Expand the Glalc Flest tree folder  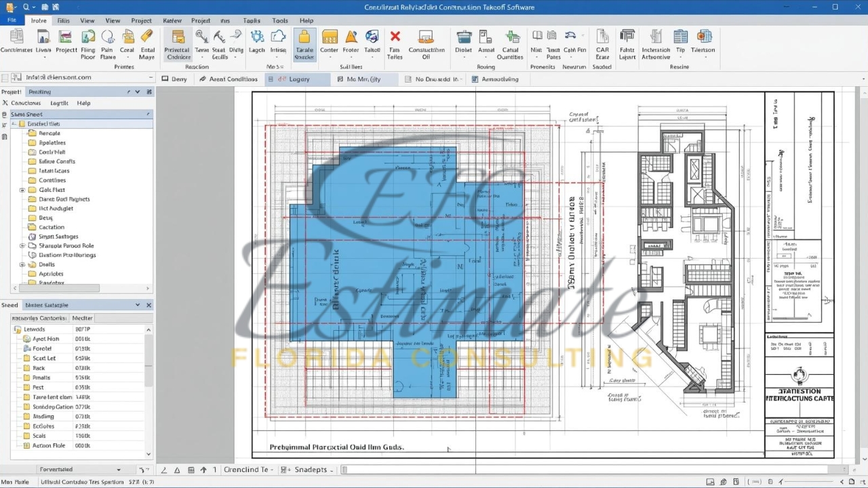[22, 190]
